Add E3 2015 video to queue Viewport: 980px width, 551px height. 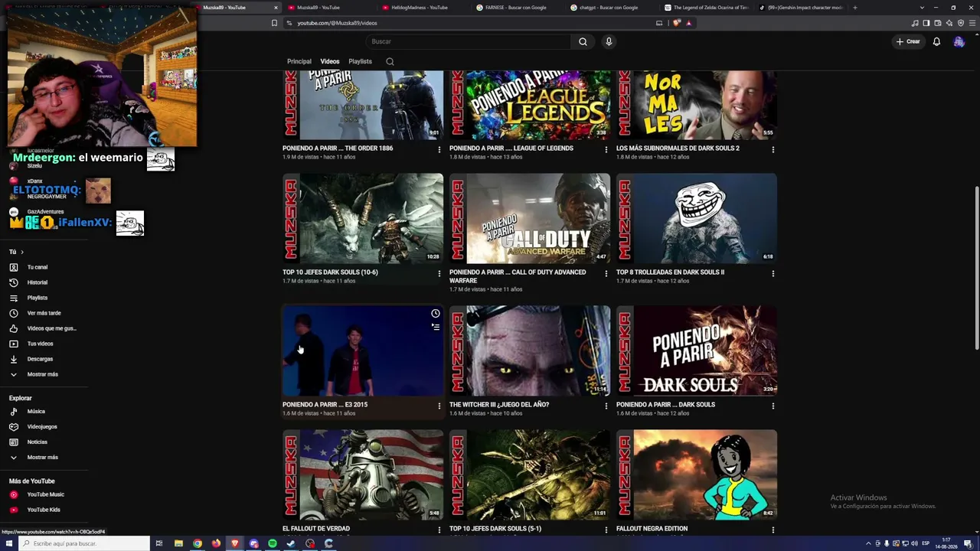coord(435,327)
